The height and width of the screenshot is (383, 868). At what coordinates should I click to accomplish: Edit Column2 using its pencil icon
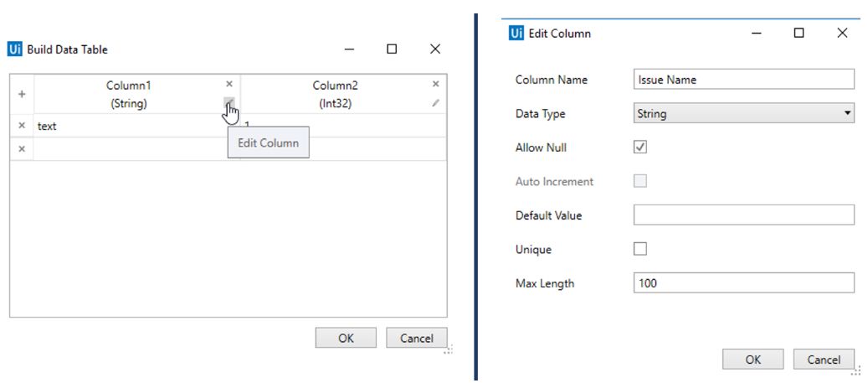tap(435, 103)
